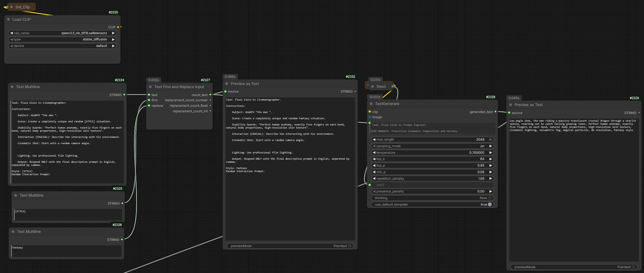This screenshot has height=273, width=644.
Task: Open the type stable_diffusion dropdown value
Action: tap(95, 39)
